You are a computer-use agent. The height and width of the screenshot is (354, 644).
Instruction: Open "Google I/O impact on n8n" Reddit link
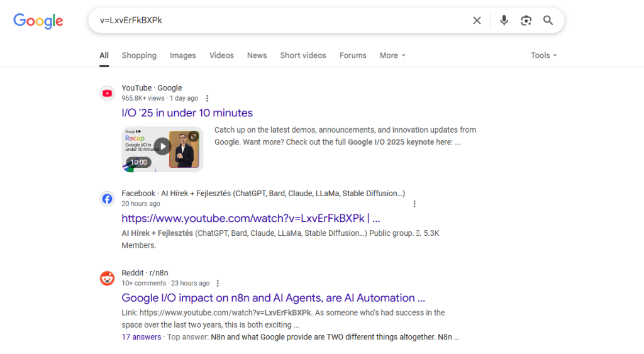pos(273,298)
